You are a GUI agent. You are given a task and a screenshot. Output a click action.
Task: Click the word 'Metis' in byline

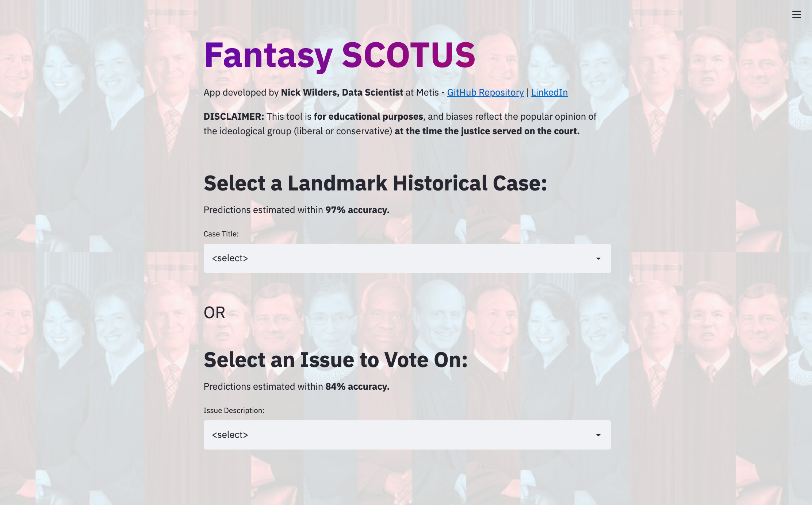point(427,93)
